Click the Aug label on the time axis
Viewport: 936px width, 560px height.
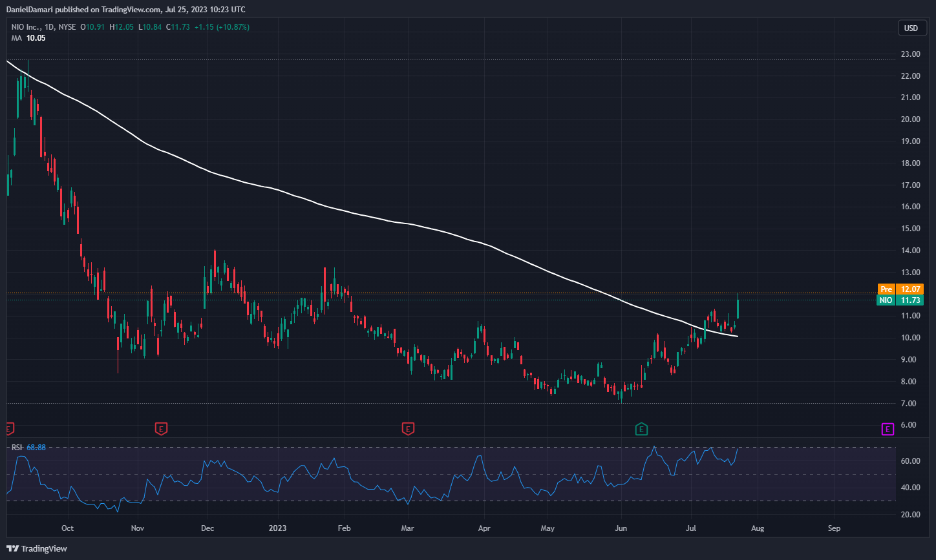click(758, 528)
